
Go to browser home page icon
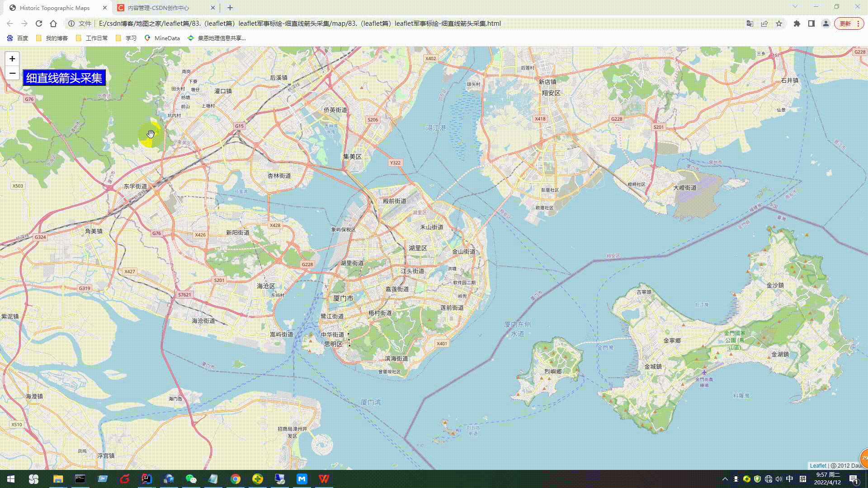(x=53, y=23)
